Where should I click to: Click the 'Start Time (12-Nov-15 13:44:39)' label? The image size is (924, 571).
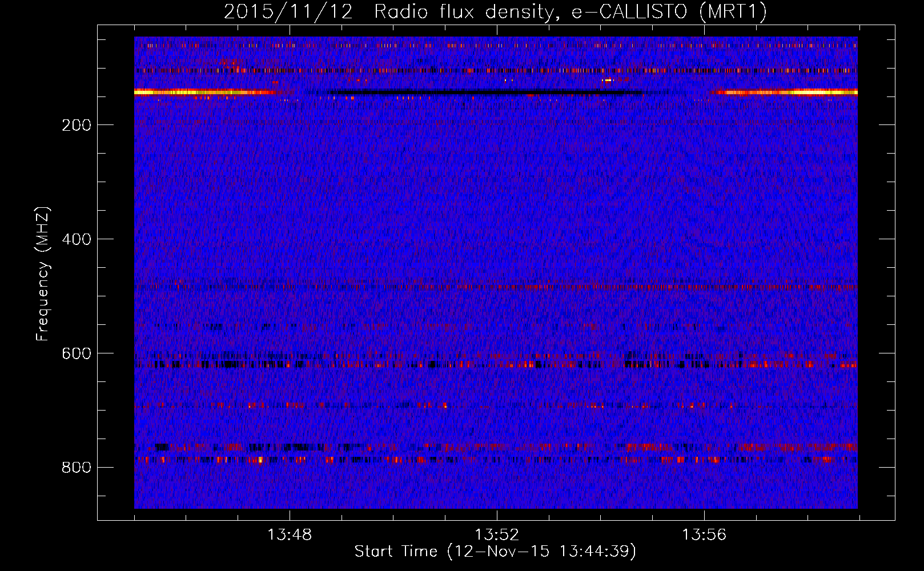(495, 552)
